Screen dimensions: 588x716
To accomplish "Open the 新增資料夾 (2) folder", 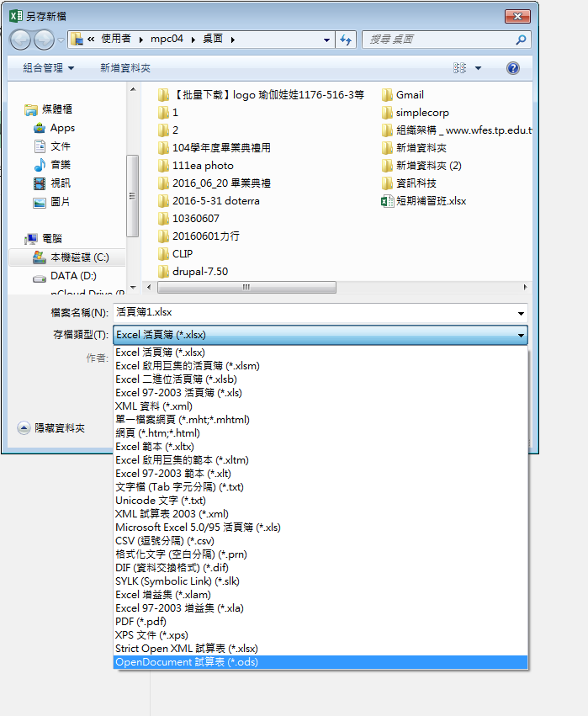I will (421, 165).
